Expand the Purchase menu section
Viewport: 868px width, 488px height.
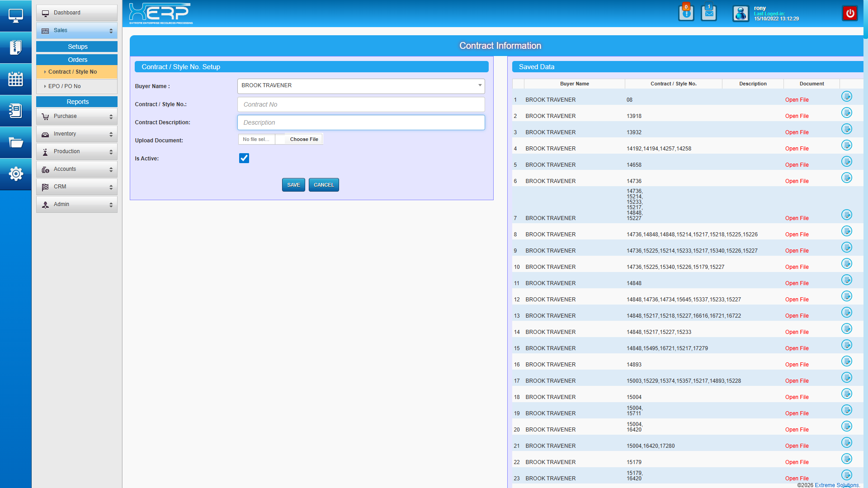[77, 117]
